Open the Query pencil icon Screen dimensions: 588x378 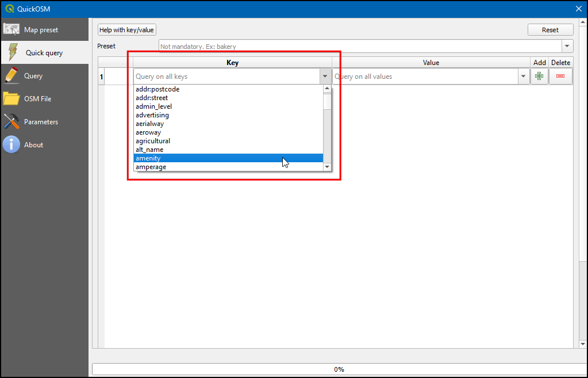point(12,75)
